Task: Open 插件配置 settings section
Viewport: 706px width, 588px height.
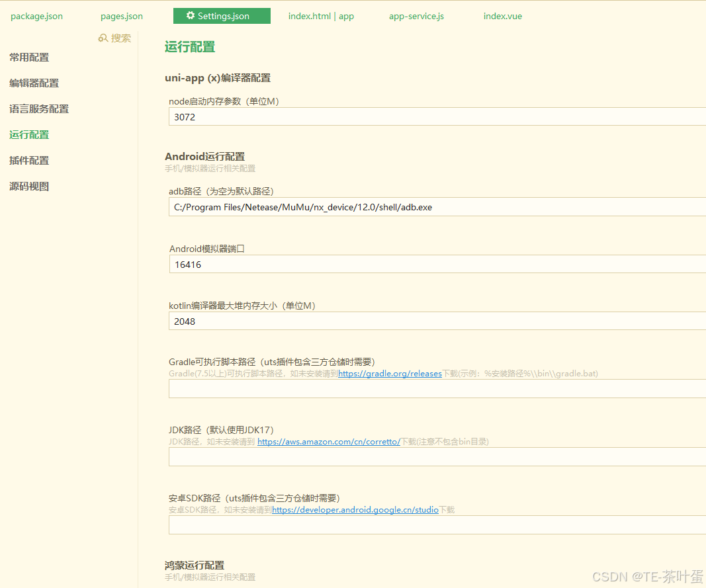Action: pyautogui.click(x=28, y=160)
